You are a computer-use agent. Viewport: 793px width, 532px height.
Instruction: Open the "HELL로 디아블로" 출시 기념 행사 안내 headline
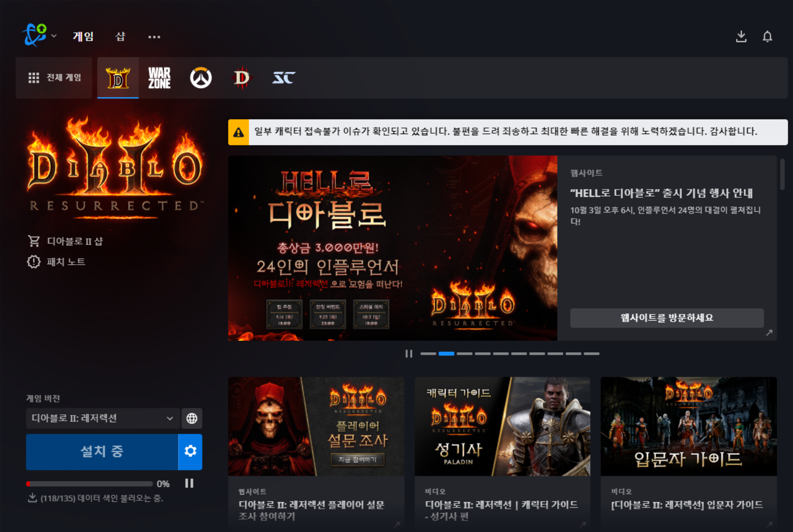point(661,193)
